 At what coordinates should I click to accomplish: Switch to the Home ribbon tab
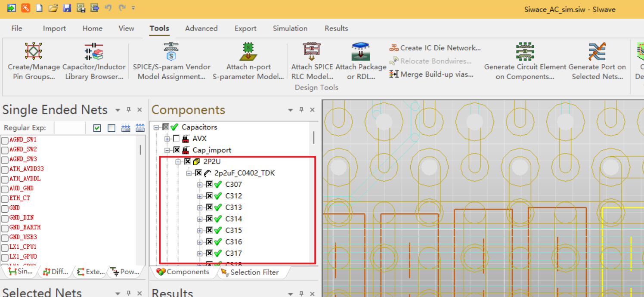(x=93, y=28)
